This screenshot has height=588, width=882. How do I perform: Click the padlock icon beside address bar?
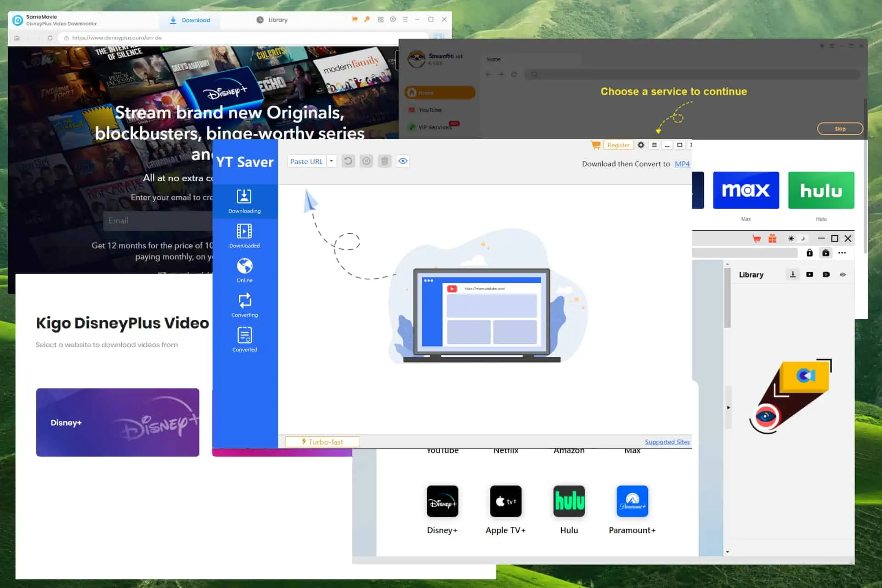[x=809, y=253]
